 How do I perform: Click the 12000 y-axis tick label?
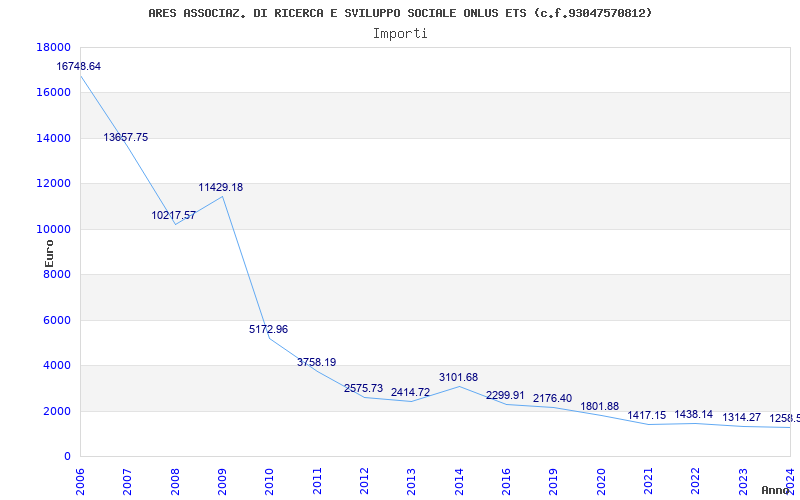[x=53, y=184]
